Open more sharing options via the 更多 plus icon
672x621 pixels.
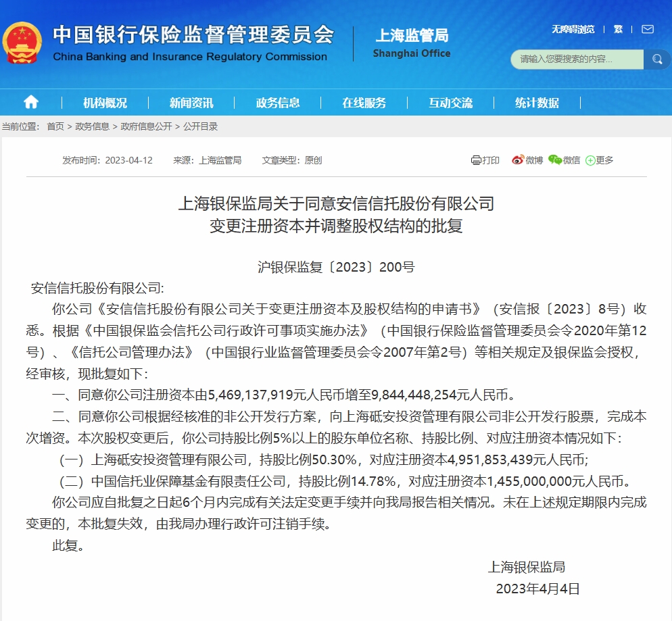tap(591, 160)
